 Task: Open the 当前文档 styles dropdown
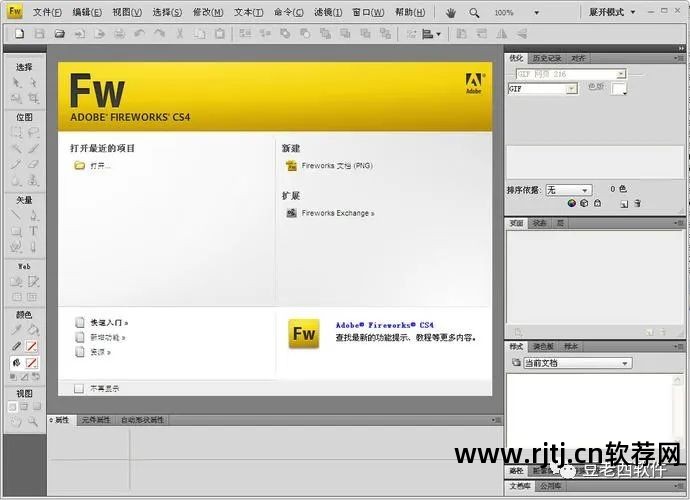pos(578,363)
